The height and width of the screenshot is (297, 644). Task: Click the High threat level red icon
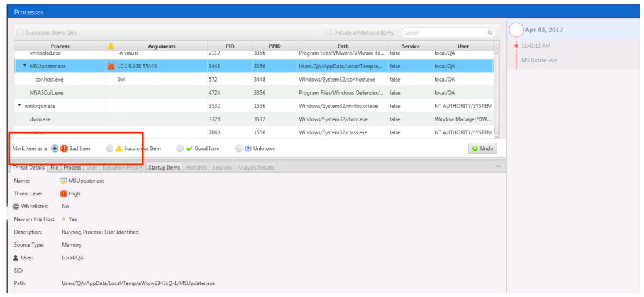point(64,193)
